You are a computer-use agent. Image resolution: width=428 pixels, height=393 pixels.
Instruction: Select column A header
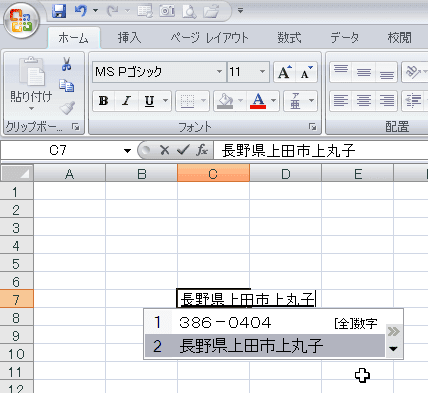click(69, 173)
